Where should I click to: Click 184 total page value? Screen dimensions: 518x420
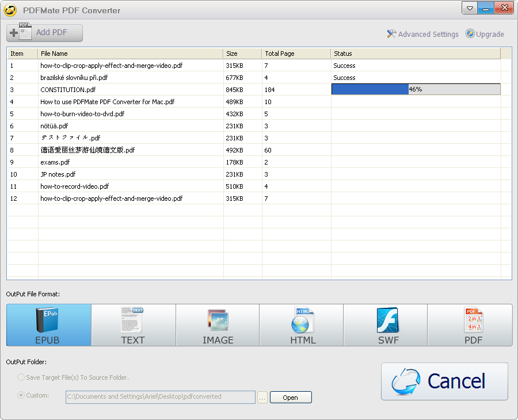(269, 90)
